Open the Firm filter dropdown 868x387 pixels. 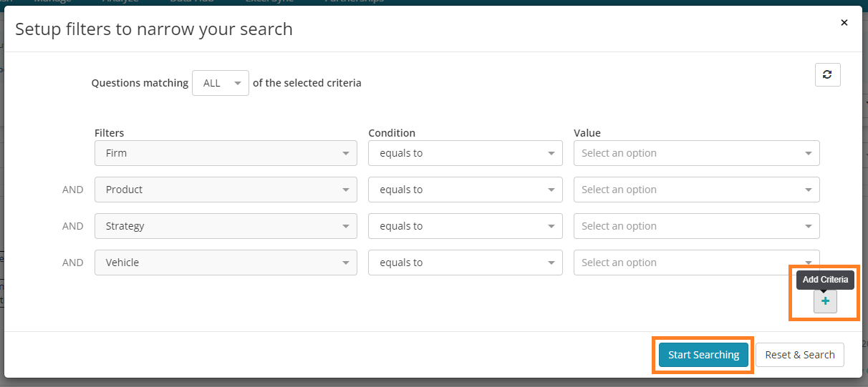226,153
